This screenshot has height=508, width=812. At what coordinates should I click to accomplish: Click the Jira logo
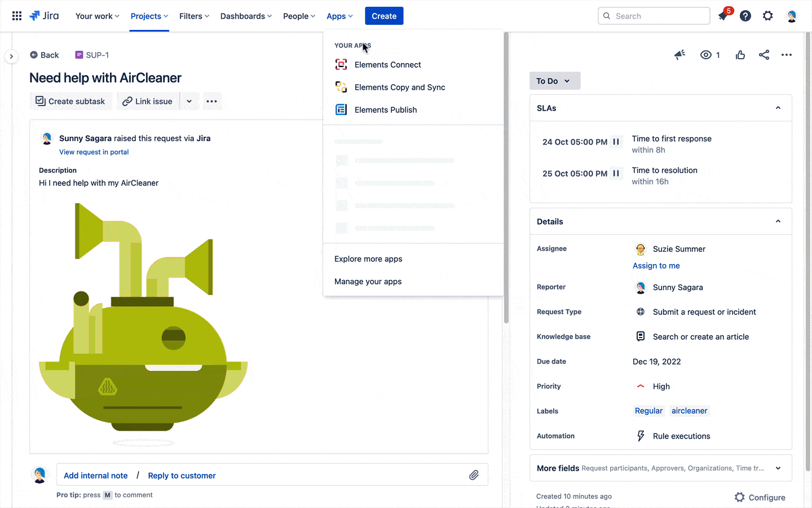click(44, 16)
